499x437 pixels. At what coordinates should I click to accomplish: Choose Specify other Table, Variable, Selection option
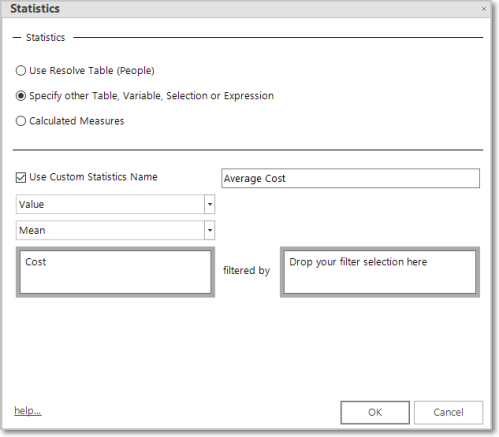pos(21,96)
